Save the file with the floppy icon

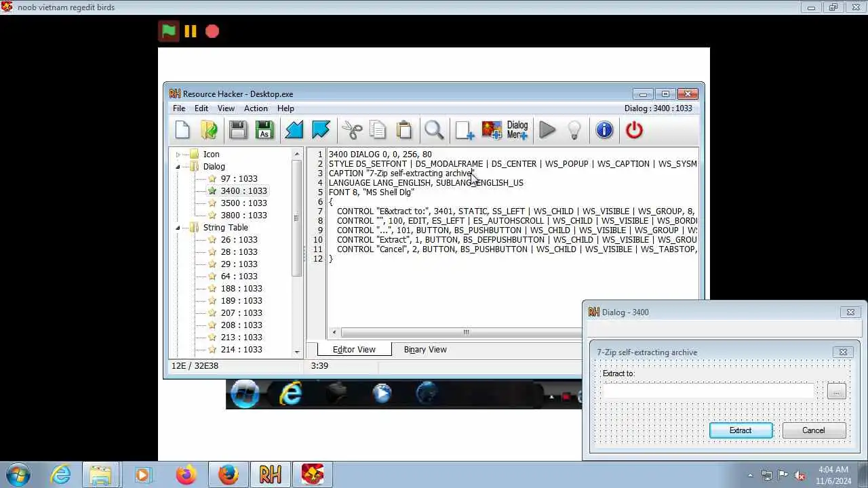coord(238,130)
